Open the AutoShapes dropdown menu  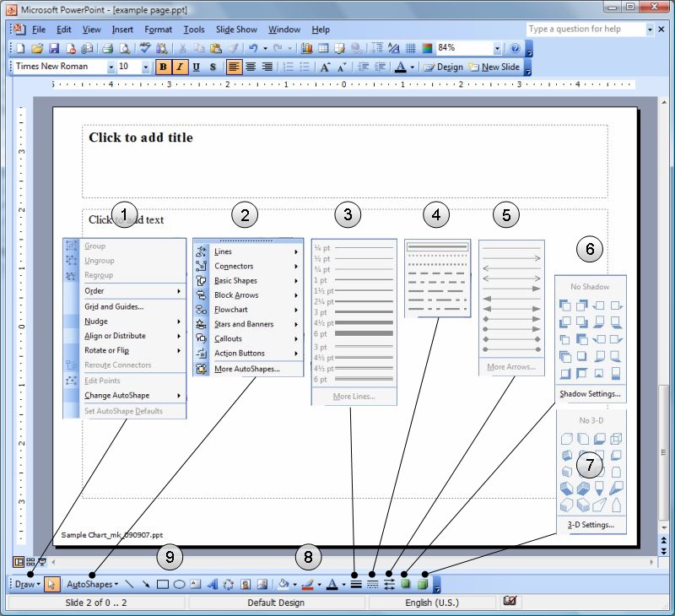[91, 584]
